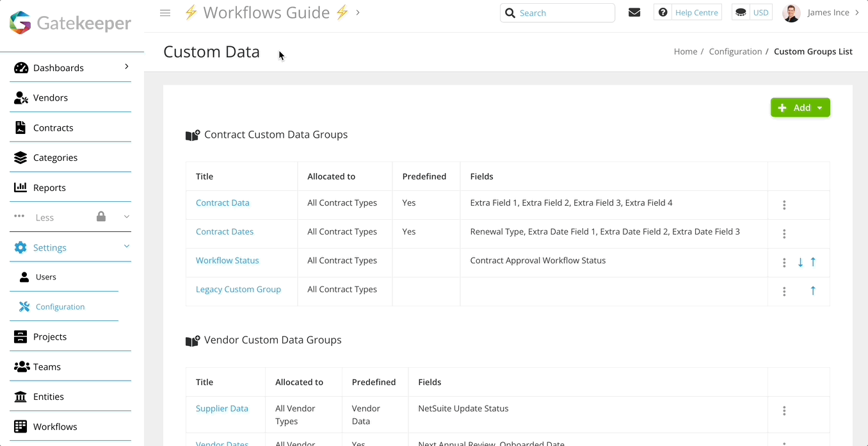Viewport: 868px width, 446px height.
Task: Select Categories in the sidebar
Action: click(55, 157)
